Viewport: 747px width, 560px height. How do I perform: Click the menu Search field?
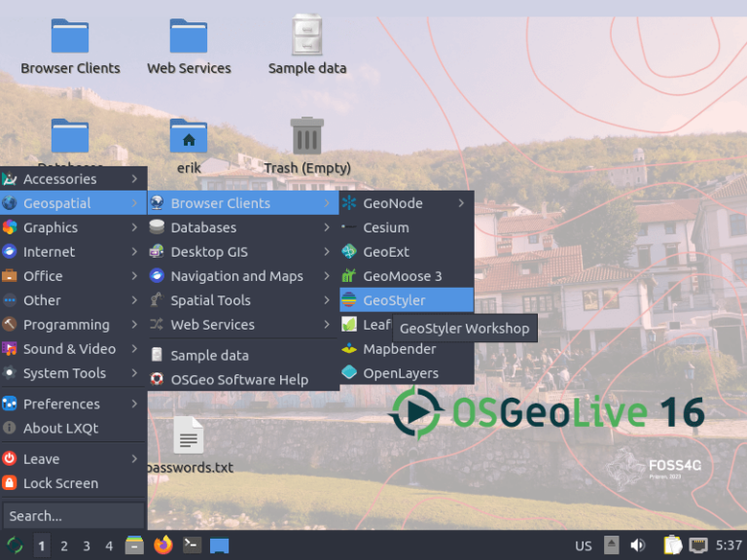(x=73, y=515)
